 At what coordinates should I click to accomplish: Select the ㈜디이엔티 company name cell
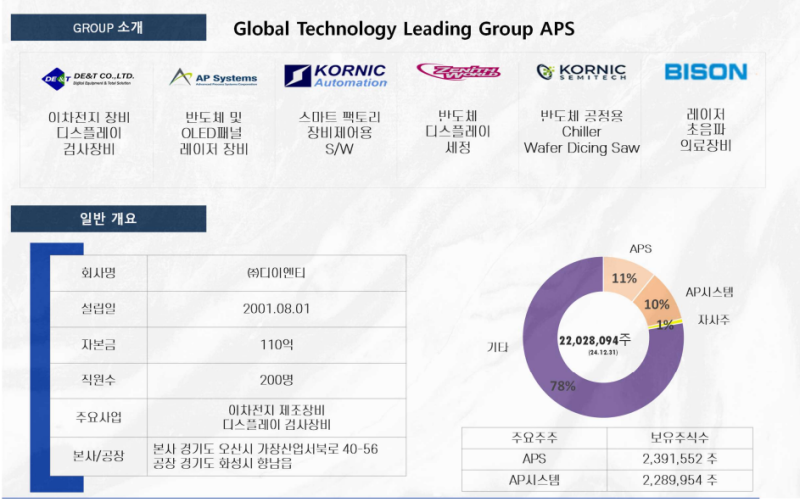275,272
